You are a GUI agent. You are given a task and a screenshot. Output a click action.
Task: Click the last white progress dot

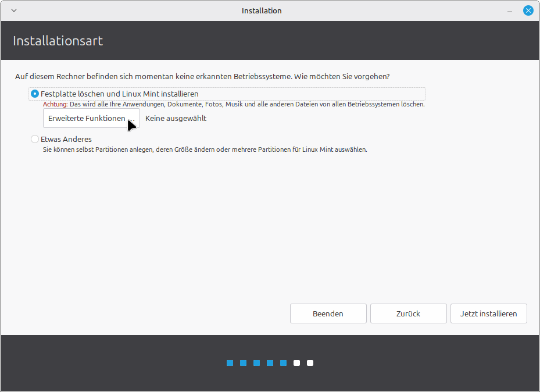(x=310, y=363)
